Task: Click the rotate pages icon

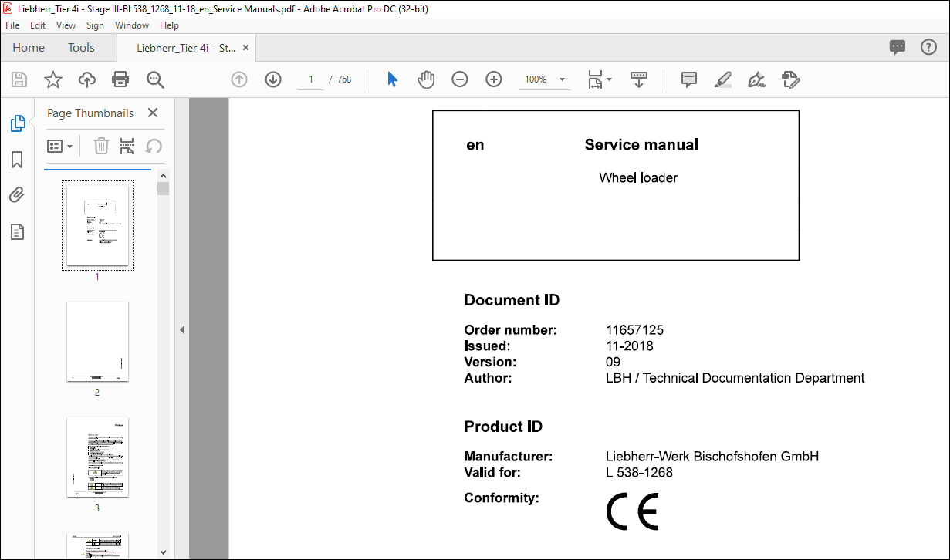Action: tap(154, 146)
